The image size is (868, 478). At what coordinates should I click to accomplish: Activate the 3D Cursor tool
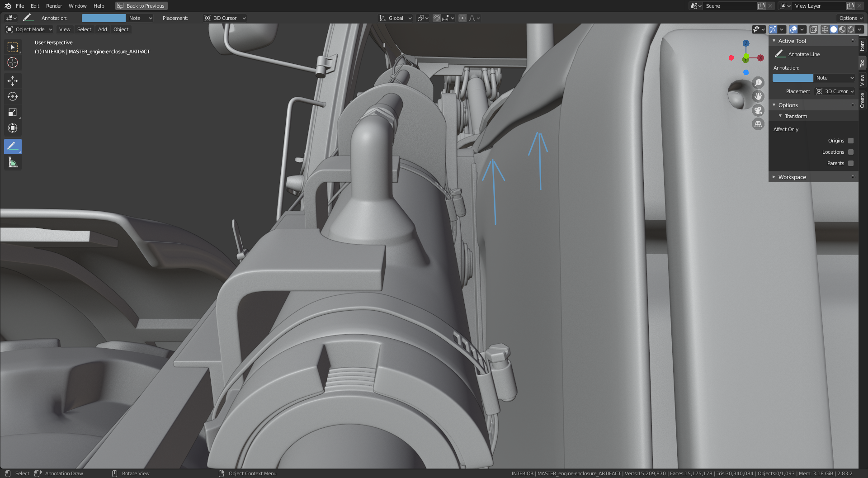coord(13,62)
